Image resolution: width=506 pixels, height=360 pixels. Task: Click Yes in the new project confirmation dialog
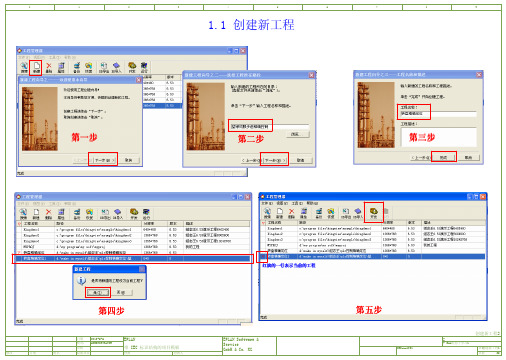tap(97, 293)
